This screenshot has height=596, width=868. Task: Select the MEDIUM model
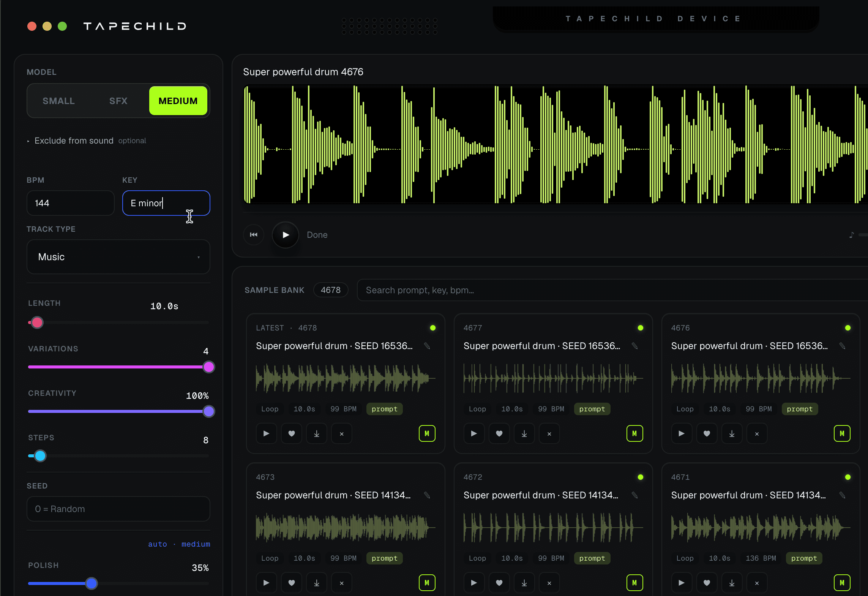pos(178,101)
